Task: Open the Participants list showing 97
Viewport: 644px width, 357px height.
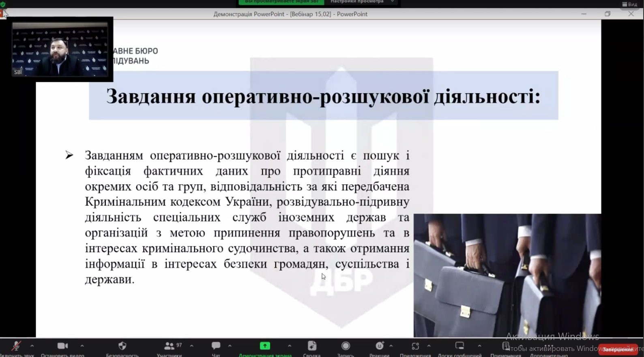Action: 170,346
